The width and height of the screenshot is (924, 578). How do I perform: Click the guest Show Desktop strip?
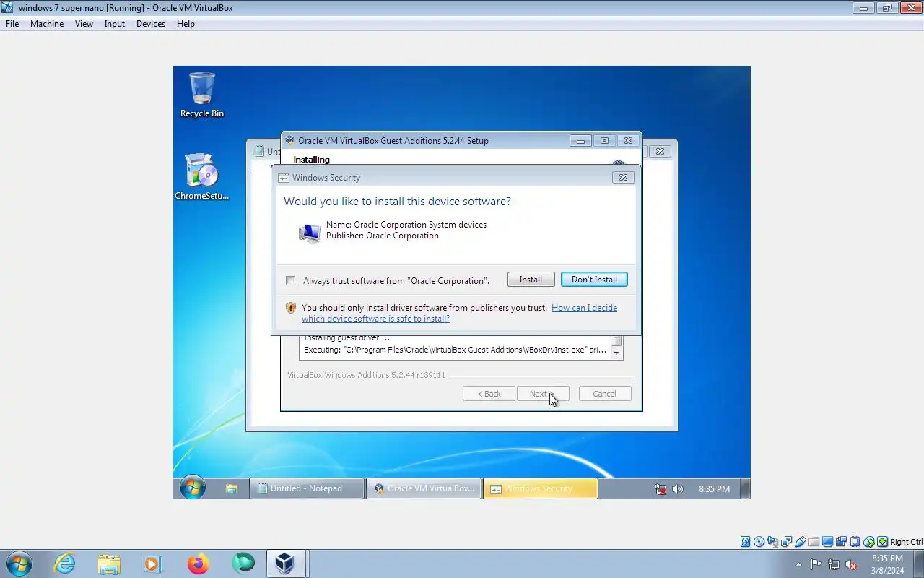tap(746, 488)
